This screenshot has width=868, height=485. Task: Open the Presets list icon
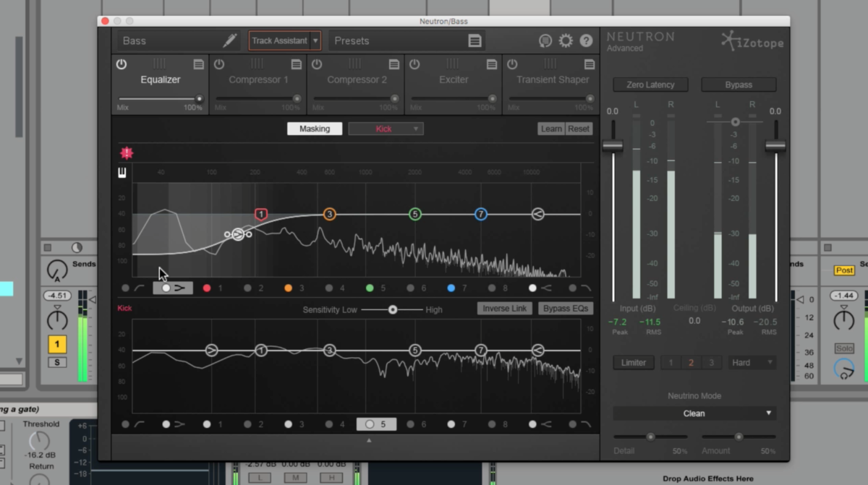(475, 40)
